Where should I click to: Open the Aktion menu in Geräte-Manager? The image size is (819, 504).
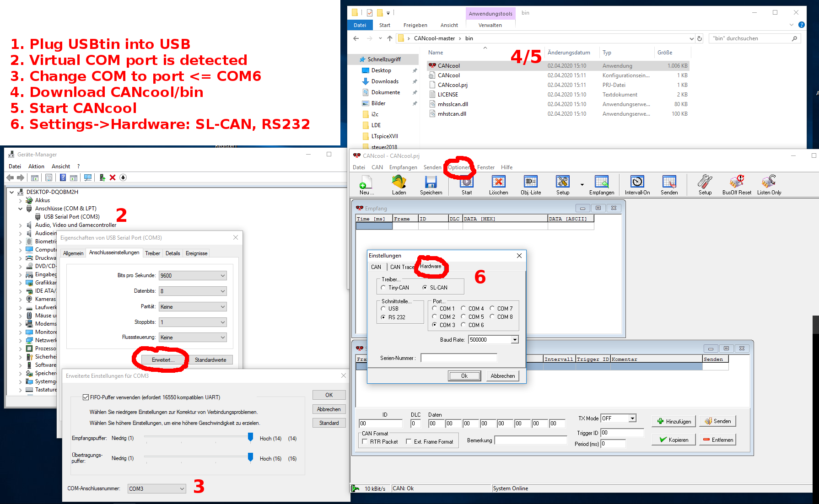pyautogui.click(x=36, y=166)
